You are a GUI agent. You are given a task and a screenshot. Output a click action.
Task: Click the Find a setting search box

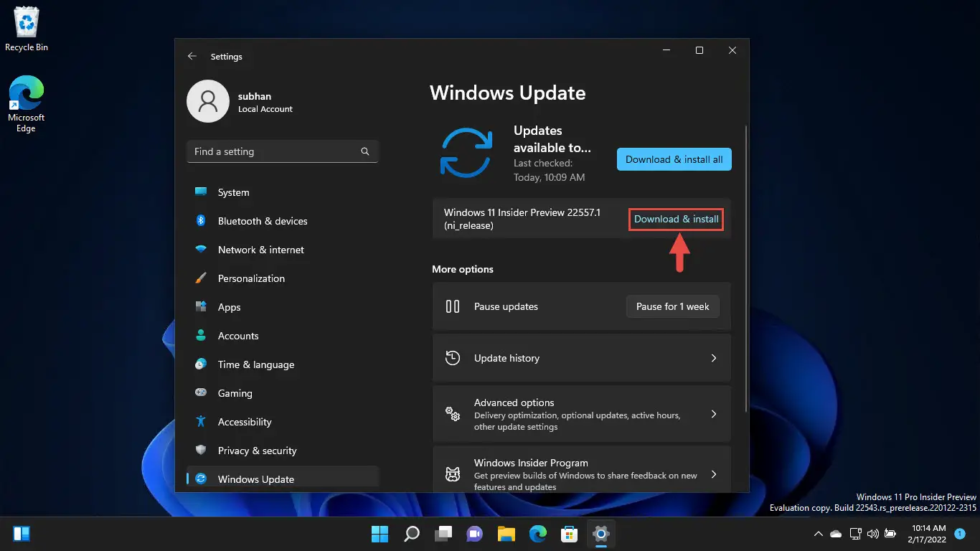(282, 151)
